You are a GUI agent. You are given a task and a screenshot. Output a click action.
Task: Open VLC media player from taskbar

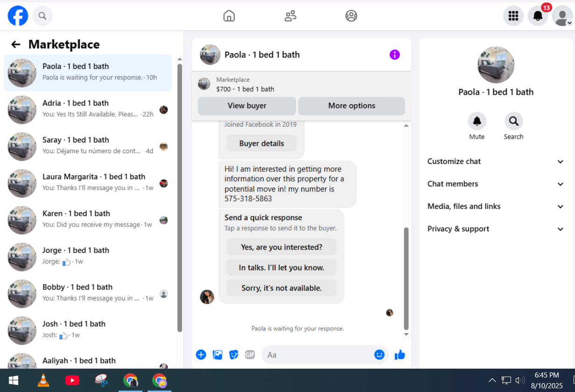coord(43,380)
